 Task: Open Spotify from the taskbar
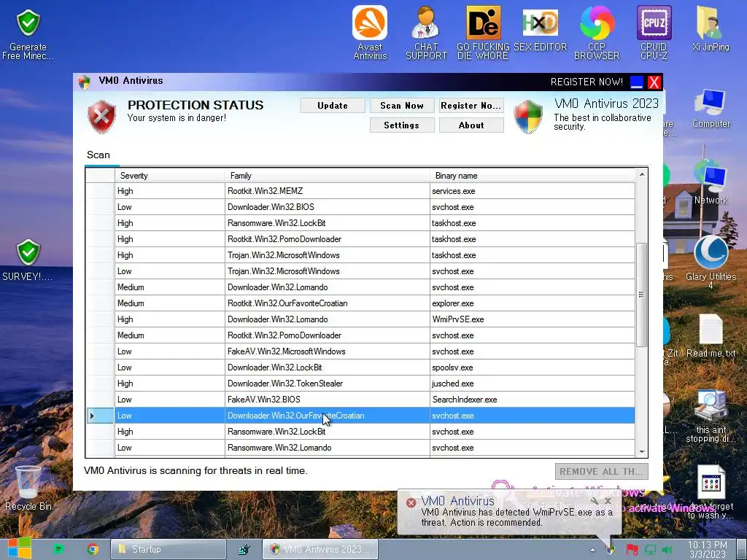click(58, 549)
